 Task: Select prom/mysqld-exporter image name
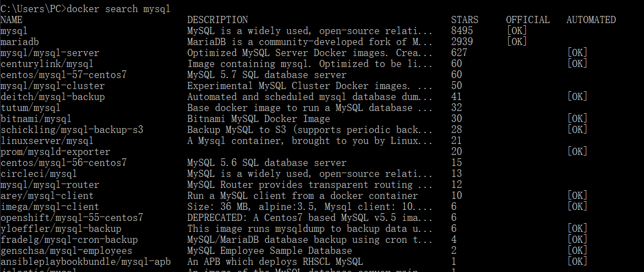click(x=55, y=152)
